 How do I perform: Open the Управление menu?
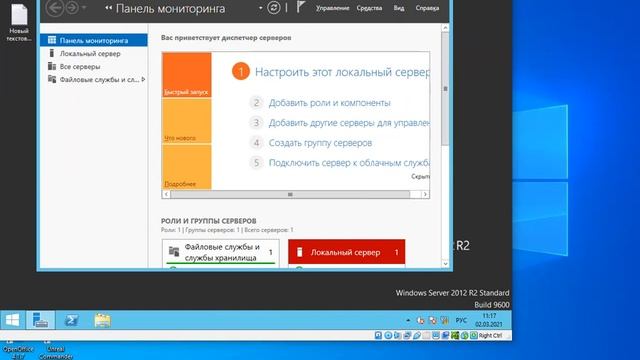[x=332, y=8]
